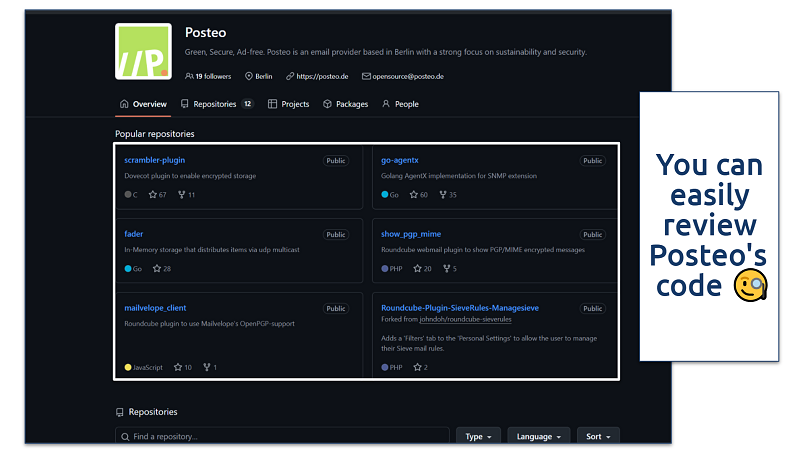Open the Roundcube-Plugin-SieveRules-Managesieve repository
This screenshot has height=453, width=806.
pos(460,308)
